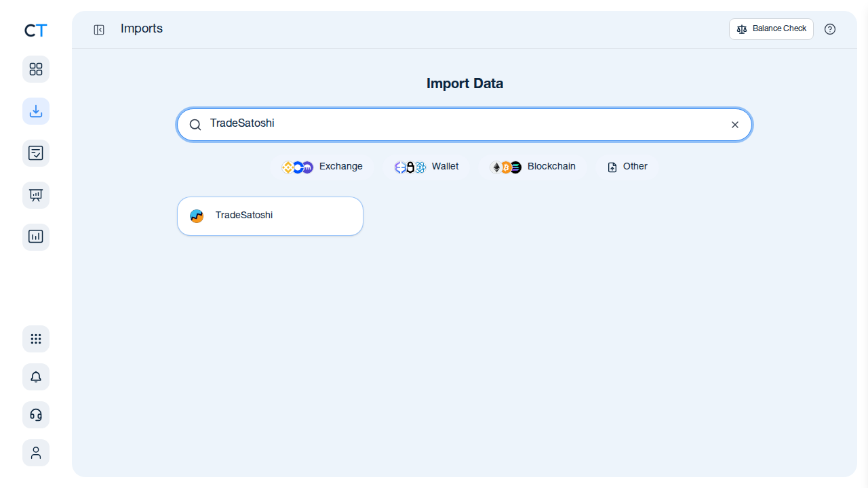Viewport: 868px width, 488px height.
Task: Collapse the sidebar panel
Action: (99, 30)
